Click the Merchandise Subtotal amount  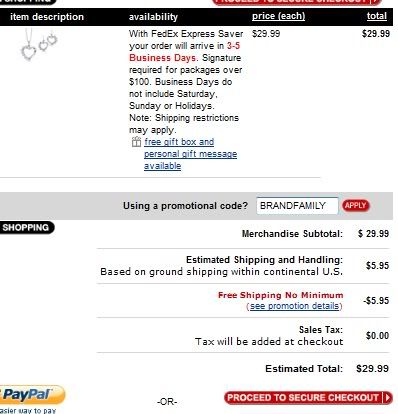pyautogui.click(x=373, y=234)
